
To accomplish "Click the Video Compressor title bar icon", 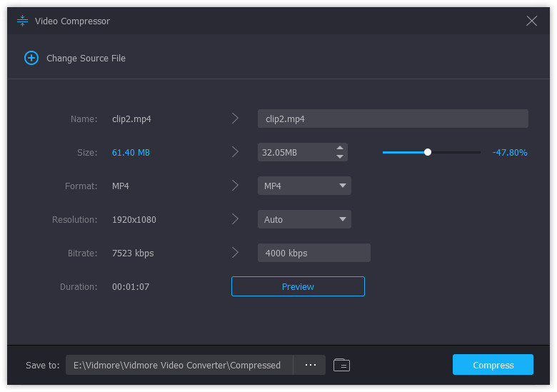I will coord(22,21).
